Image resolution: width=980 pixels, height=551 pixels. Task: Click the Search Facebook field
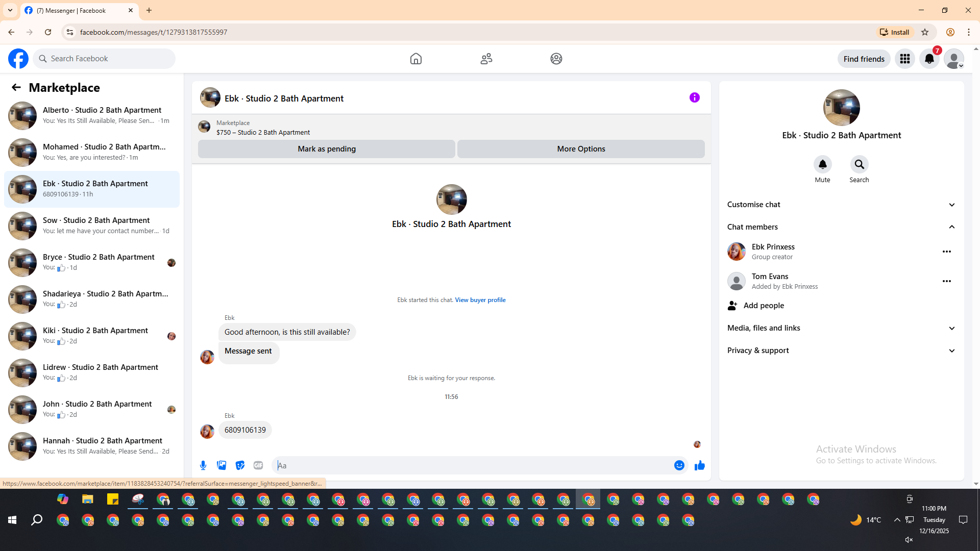104,59
